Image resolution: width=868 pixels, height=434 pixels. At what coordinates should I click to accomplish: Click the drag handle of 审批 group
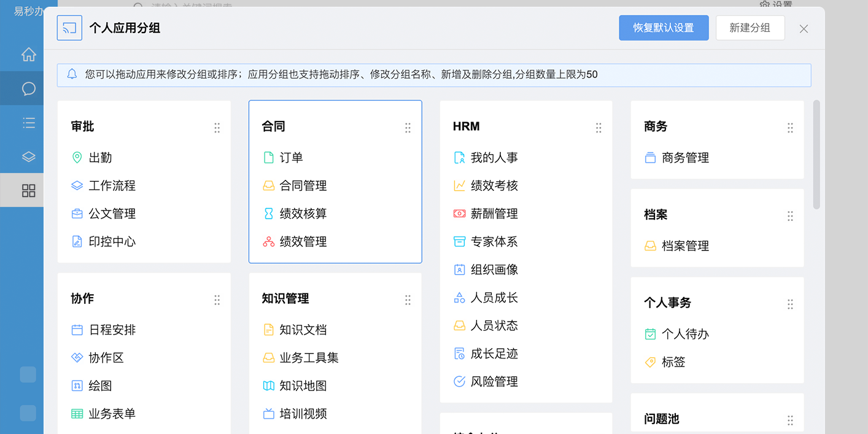click(x=217, y=128)
